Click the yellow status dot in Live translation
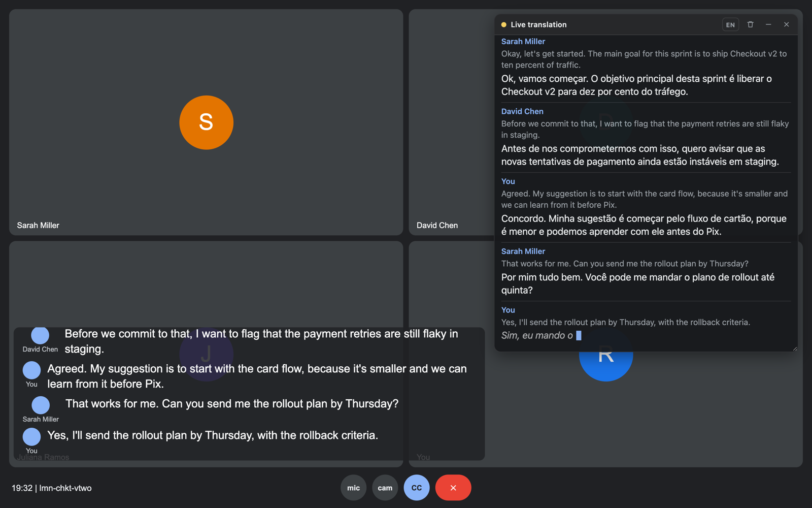Image resolution: width=812 pixels, height=508 pixels. pyautogui.click(x=504, y=24)
